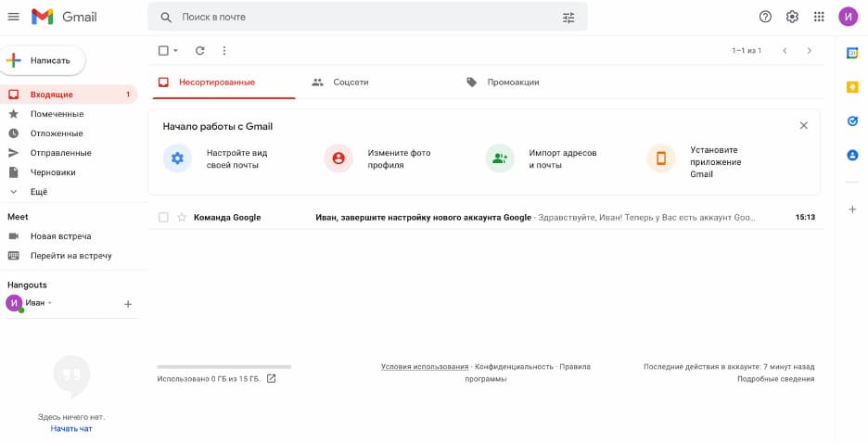Open email 'Иван, завершите настройку нового аккаунта Google'
Image resolution: width=868 pixels, height=443 pixels.
pyautogui.click(x=424, y=218)
